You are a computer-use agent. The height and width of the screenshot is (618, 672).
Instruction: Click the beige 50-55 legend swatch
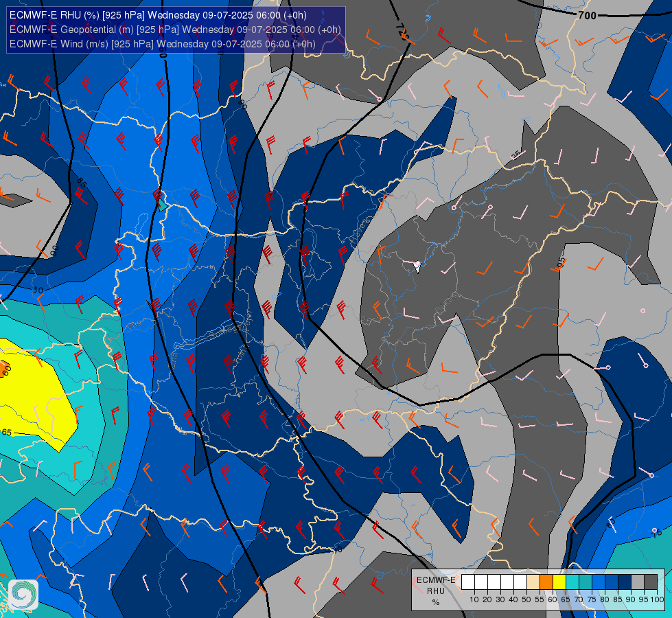[533, 582]
